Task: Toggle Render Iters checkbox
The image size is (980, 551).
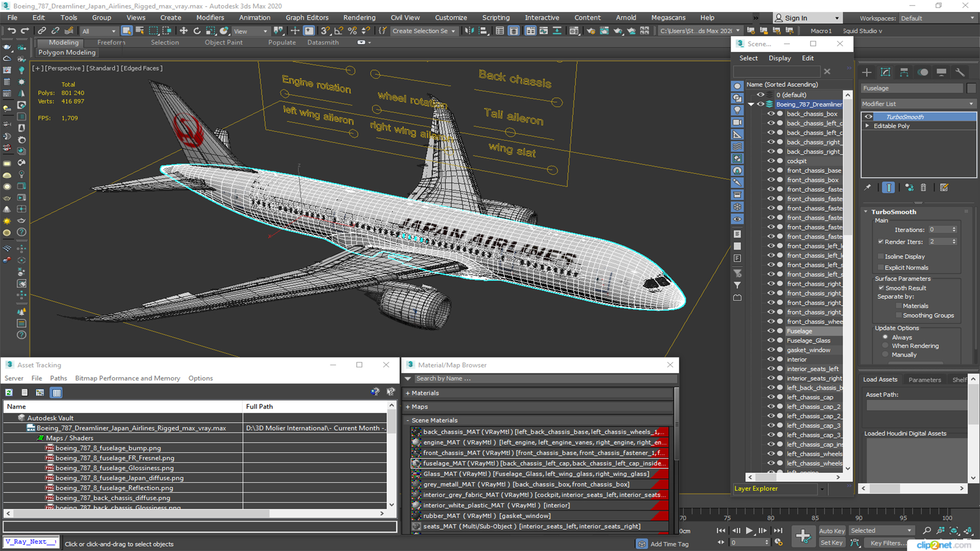Action: pos(880,242)
